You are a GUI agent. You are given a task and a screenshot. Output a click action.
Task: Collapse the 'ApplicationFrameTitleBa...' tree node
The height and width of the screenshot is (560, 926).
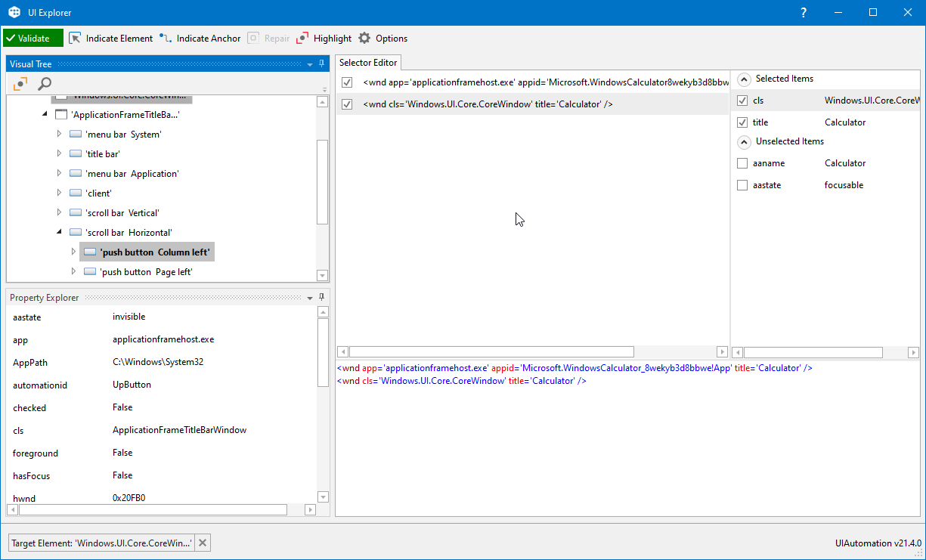click(x=45, y=115)
